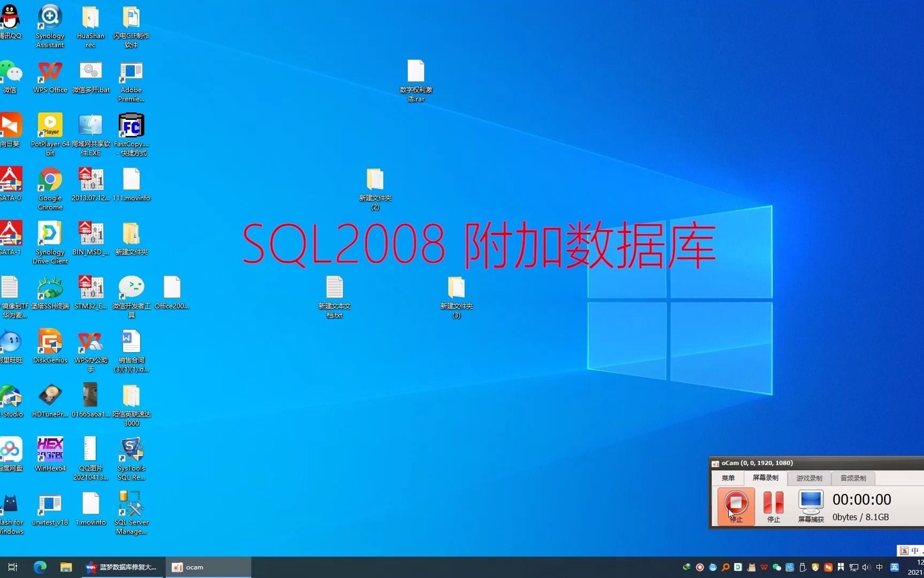This screenshot has height=578, width=924.
Task: Click the WeChat tray icon
Action: tap(776, 567)
